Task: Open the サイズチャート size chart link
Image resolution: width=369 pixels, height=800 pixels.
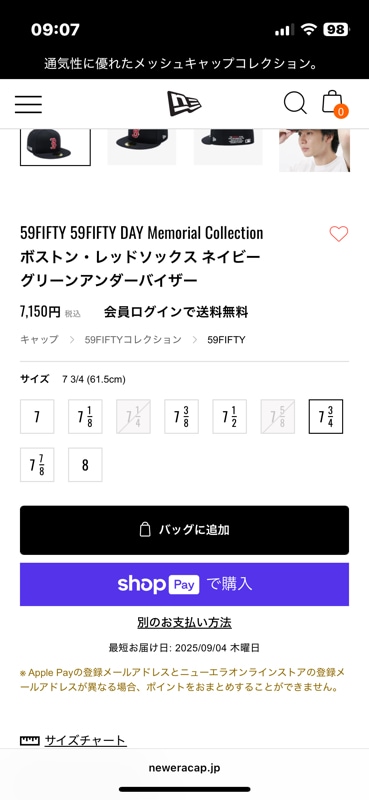Action: (x=85, y=740)
